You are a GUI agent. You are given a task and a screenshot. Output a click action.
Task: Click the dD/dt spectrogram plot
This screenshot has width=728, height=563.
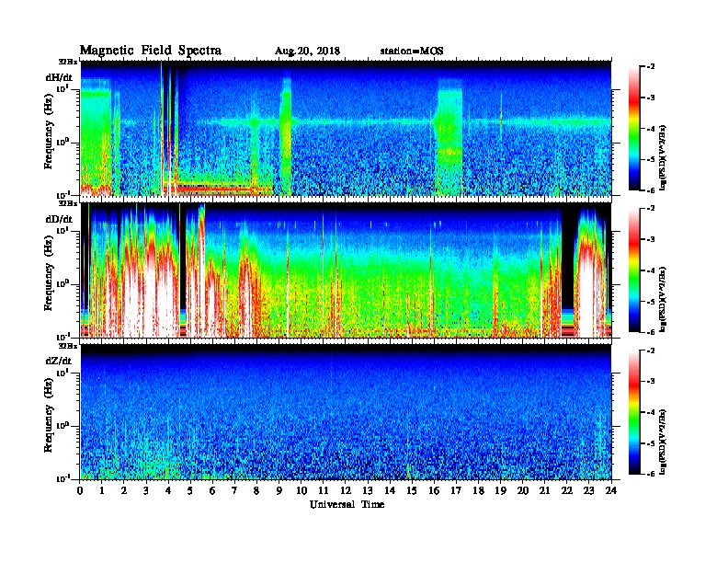tap(346, 270)
